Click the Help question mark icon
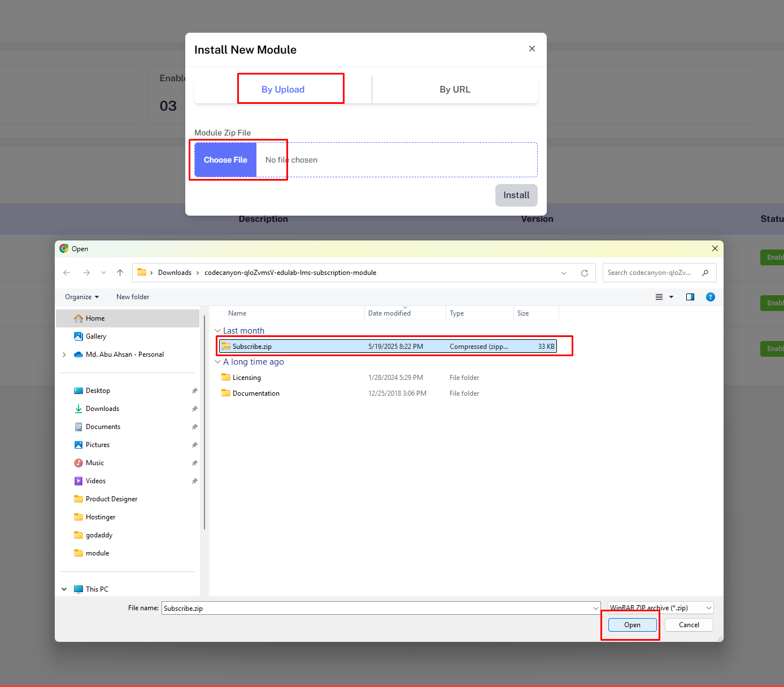784x687 pixels. point(711,296)
